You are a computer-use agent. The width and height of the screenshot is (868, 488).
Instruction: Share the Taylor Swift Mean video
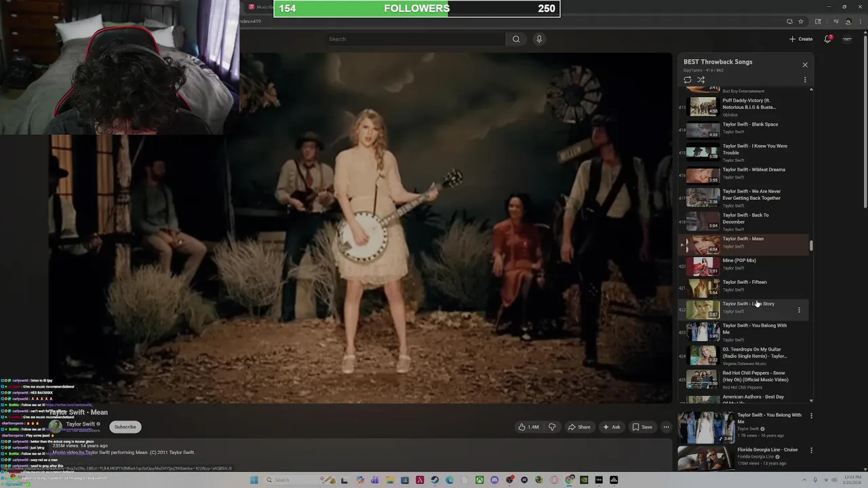point(579,427)
